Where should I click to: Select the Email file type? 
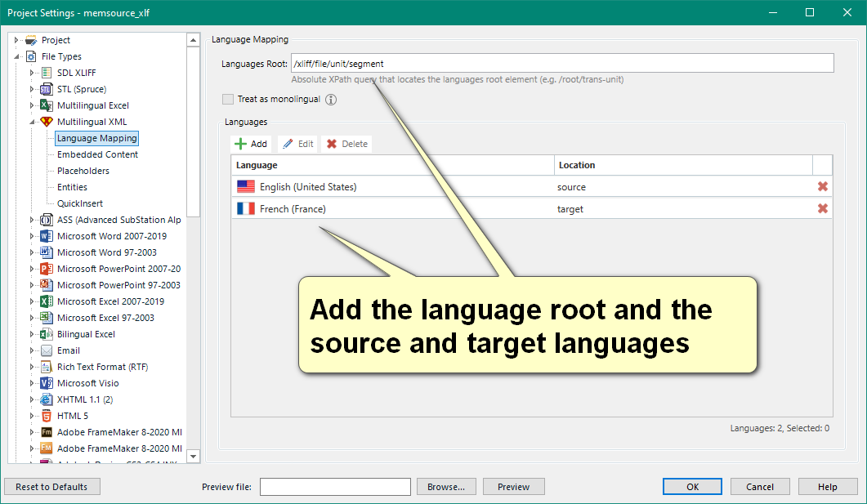coord(68,350)
